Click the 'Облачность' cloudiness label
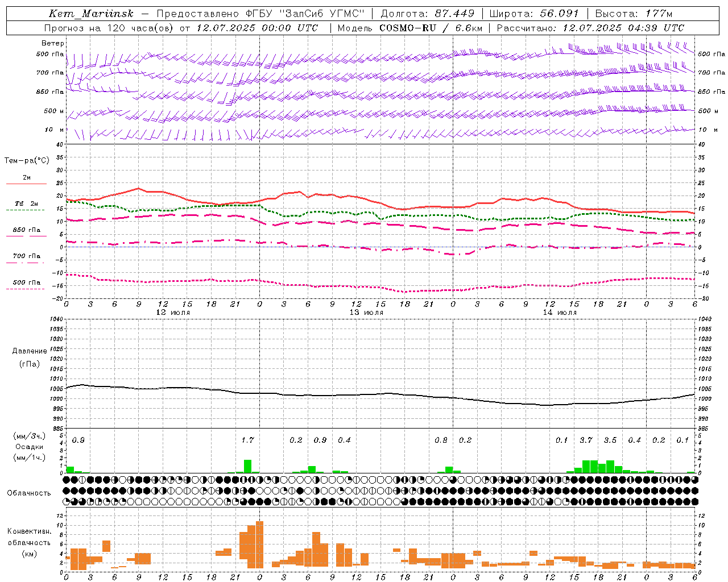728x582 pixels. tap(29, 493)
